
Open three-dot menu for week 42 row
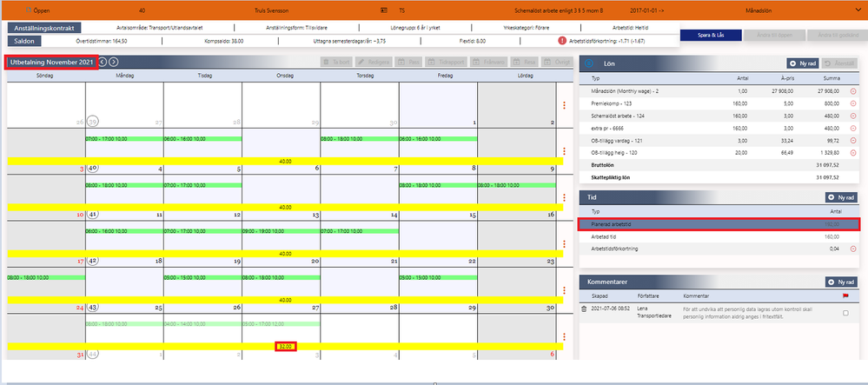(x=564, y=243)
